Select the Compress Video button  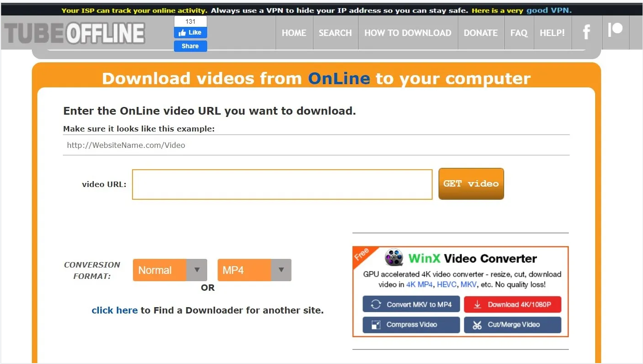pos(411,324)
